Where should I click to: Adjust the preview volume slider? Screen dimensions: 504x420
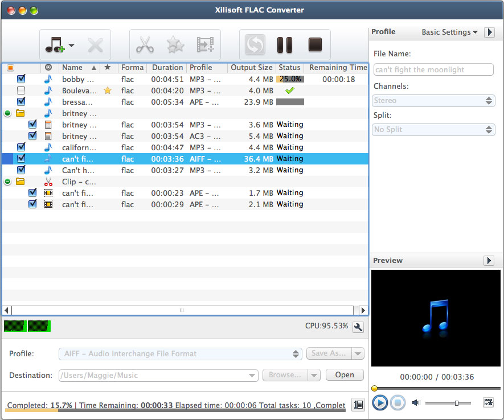[x=456, y=403]
